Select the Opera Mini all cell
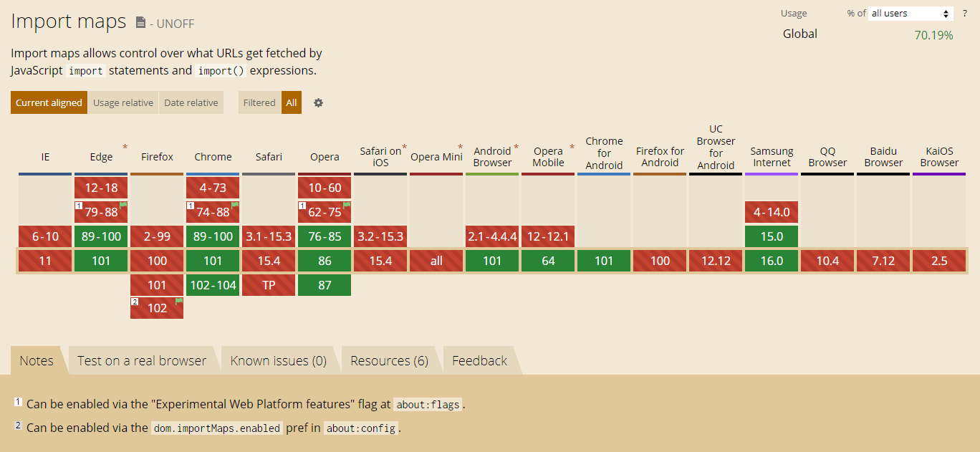This screenshot has height=452, width=980. (x=436, y=261)
